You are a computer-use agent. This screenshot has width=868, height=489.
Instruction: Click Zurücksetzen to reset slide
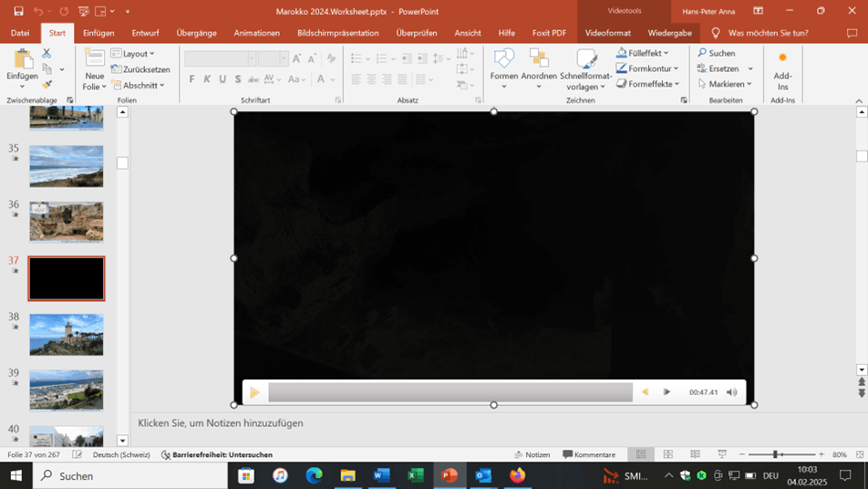click(140, 69)
